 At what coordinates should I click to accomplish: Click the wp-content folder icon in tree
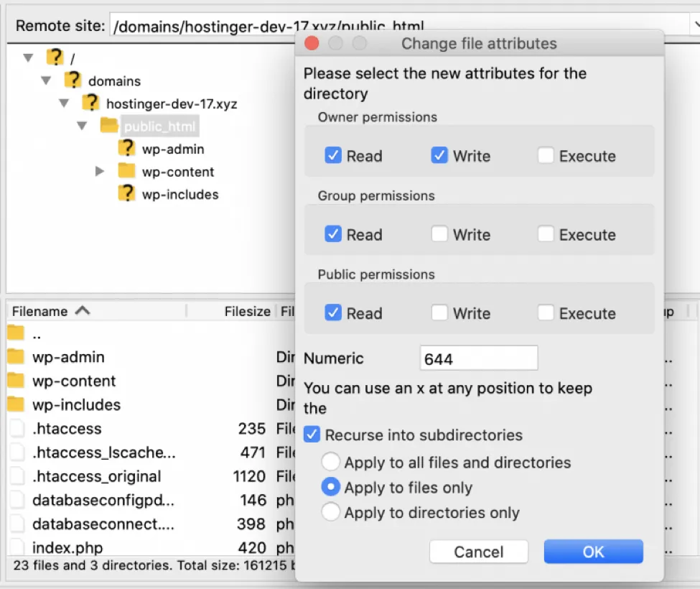point(127,171)
